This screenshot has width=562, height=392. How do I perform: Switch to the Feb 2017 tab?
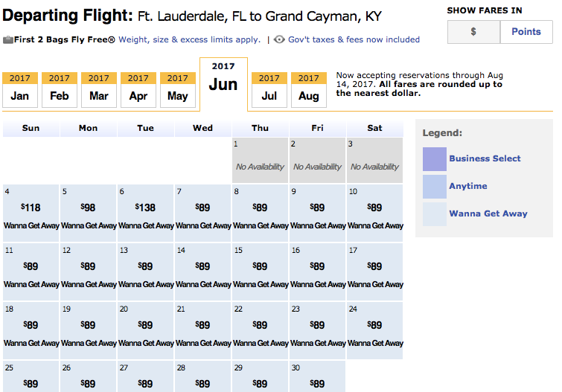pos(60,89)
